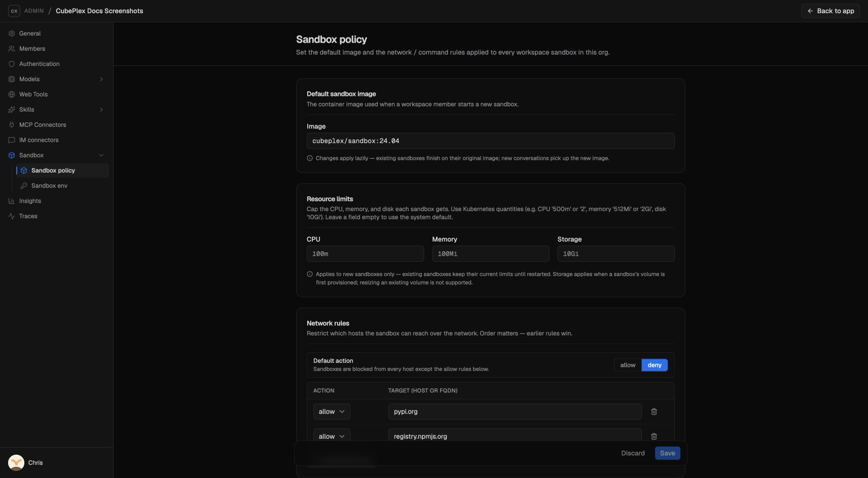Focus the Memory limit field
The height and width of the screenshot is (478, 868).
tap(490, 254)
